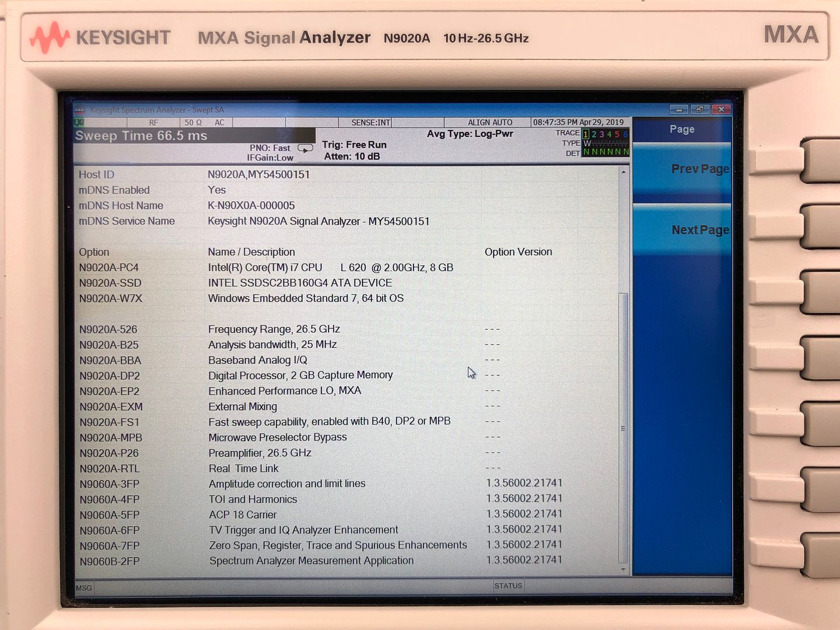This screenshot has height=630, width=840.
Task: Select trace number 1 in the TRACE row
Action: point(586,134)
